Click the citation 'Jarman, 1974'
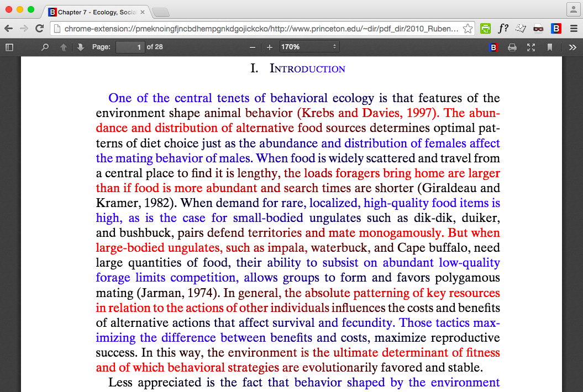583x392 pixels. tap(176, 293)
